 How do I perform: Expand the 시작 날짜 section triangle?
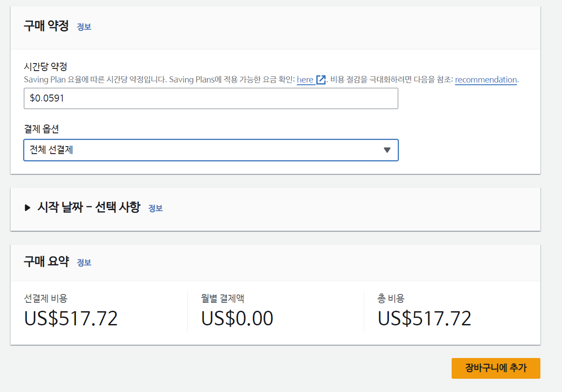pyautogui.click(x=28, y=207)
